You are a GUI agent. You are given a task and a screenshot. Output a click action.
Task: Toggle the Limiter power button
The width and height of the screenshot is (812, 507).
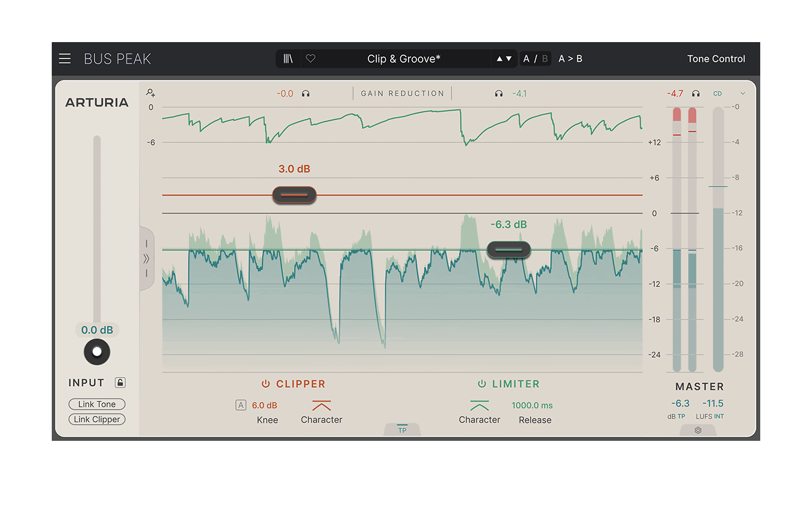click(x=482, y=384)
